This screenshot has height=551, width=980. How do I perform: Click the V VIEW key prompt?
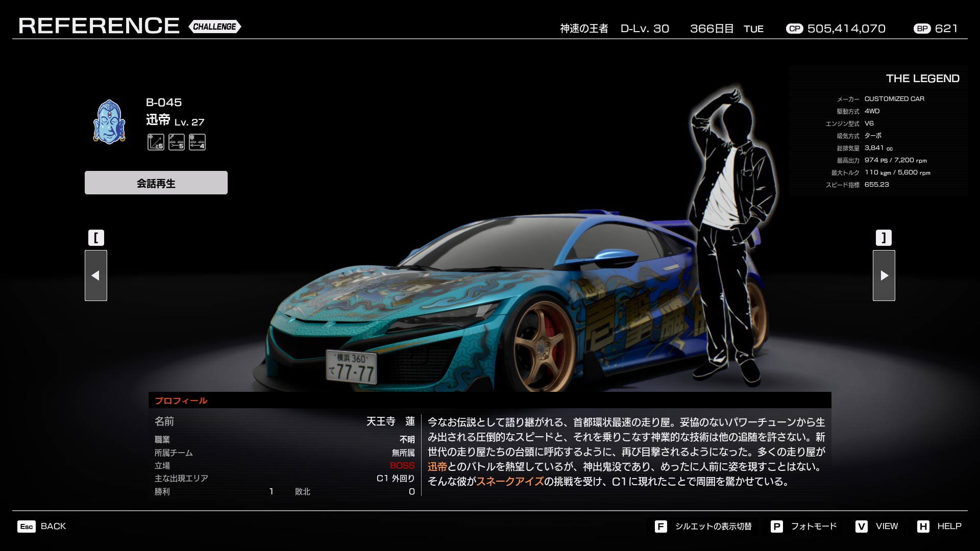(876, 526)
